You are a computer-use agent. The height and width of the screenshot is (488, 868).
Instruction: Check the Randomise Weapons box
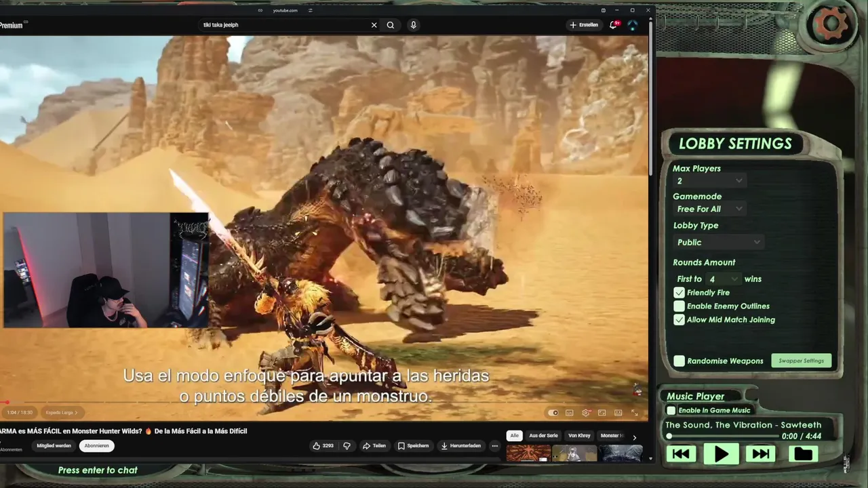(x=679, y=361)
